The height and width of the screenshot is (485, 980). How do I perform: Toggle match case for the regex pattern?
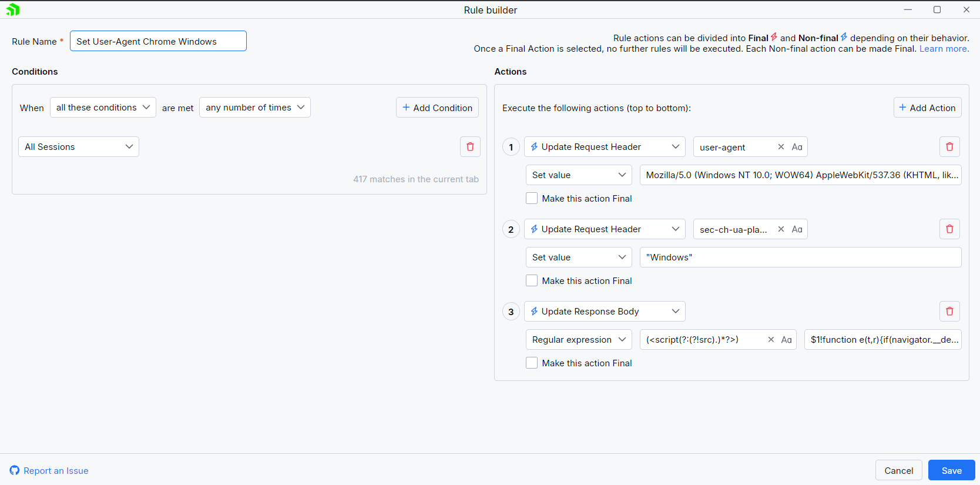click(x=787, y=340)
